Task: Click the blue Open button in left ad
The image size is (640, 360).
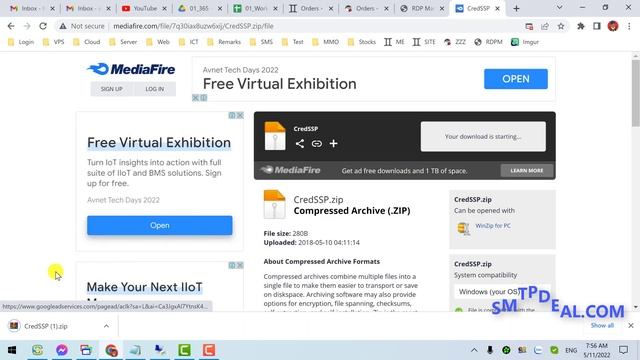Action: [160, 225]
